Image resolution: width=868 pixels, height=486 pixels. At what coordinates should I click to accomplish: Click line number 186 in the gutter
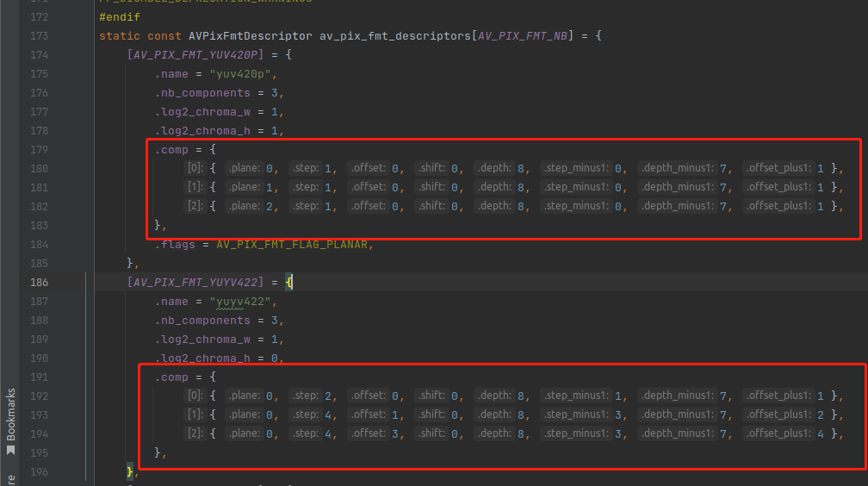pos(39,283)
